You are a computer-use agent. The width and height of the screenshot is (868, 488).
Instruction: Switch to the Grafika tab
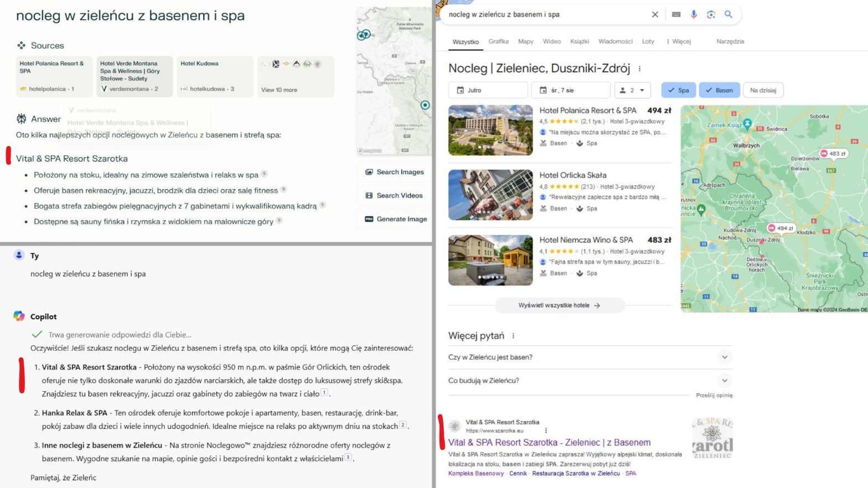(498, 41)
